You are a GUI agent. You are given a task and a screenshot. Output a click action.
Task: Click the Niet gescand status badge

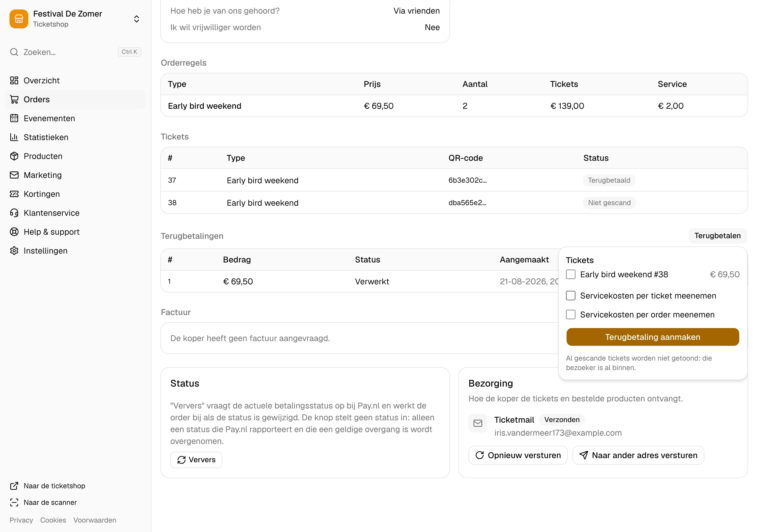pos(609,203)
